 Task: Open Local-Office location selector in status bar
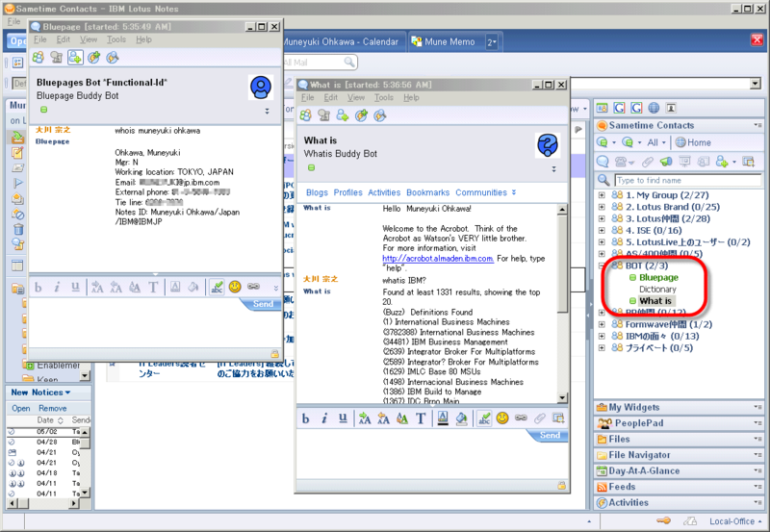pyautogui.click(x=734, y=521)
